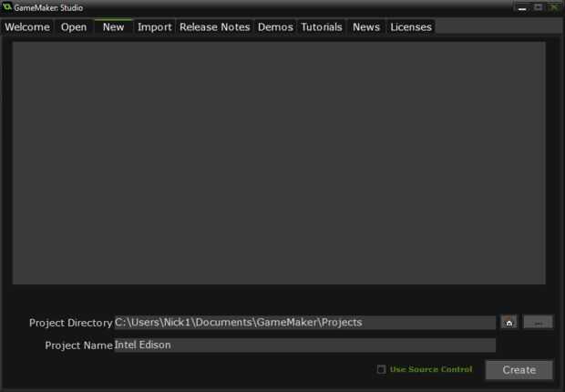Viewport: 565px width, 392px height.
Task: Click the Create button
Action: pyautogui.click(x=519, y=370)
